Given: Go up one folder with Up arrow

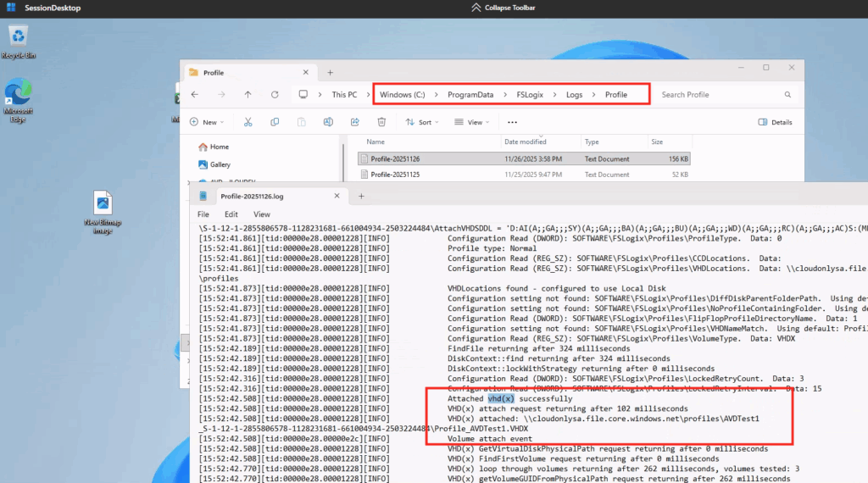Looking at the screenshot, I should (x=248, y=95).
